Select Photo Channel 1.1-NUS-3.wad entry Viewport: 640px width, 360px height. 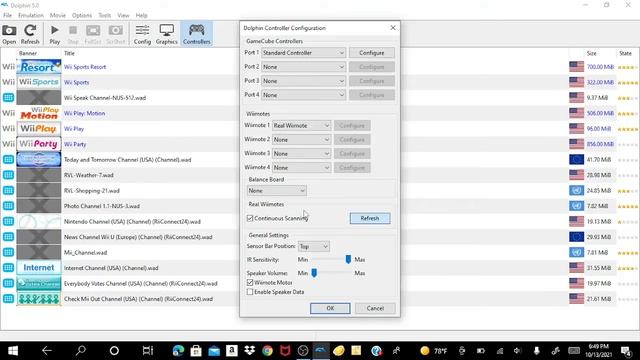pos(102,206)
